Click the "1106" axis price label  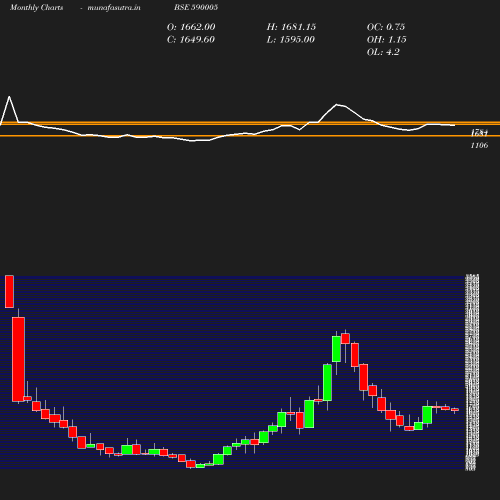coord(479,145)
